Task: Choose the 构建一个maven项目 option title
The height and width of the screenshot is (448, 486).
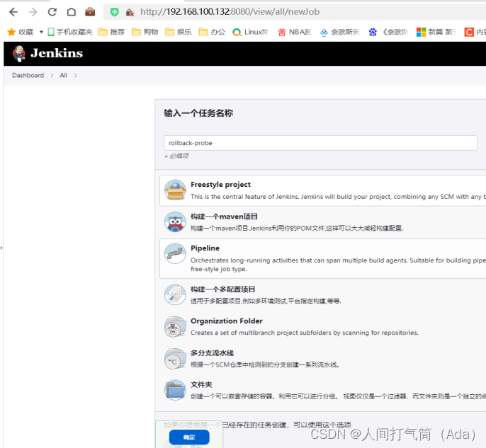Action: pyautogui.click(x=224, y=217)
